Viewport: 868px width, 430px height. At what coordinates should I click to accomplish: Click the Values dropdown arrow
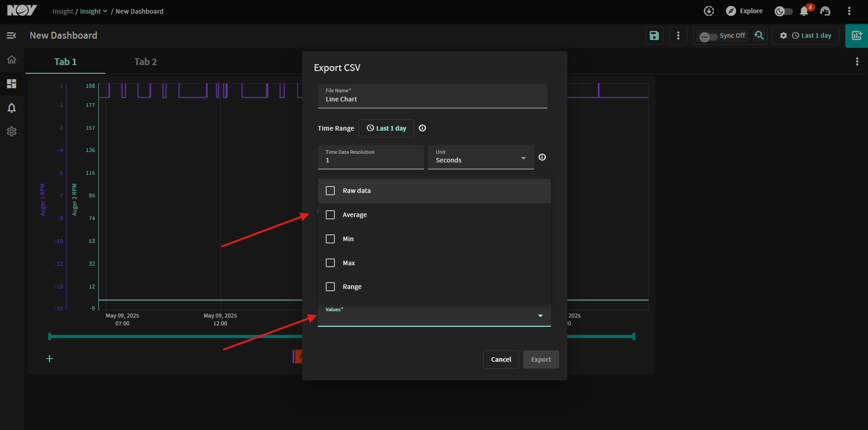540,316
